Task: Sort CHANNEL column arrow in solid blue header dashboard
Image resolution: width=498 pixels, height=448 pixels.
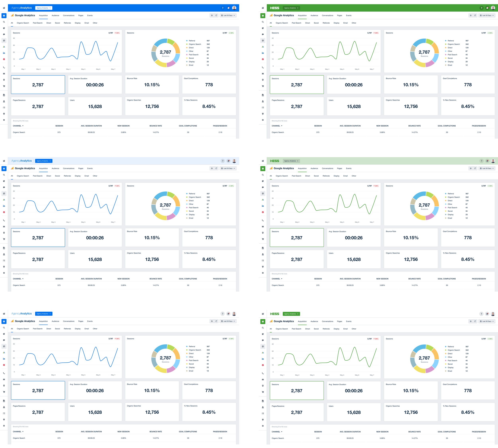Action: coord(23,126)
